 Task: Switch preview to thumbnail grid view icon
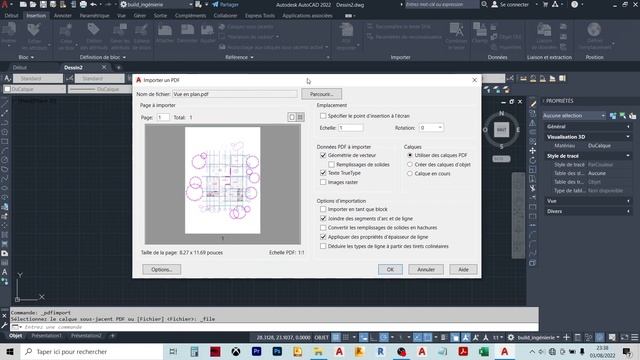click(300, 117)
